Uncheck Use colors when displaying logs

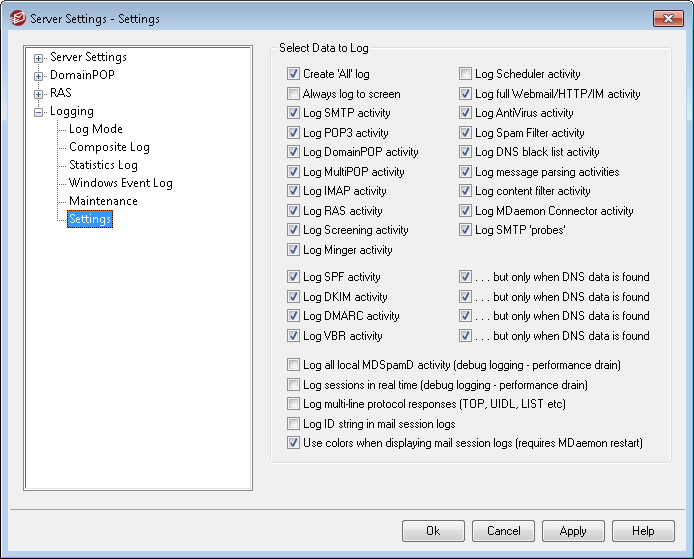[x=293, y=443]
